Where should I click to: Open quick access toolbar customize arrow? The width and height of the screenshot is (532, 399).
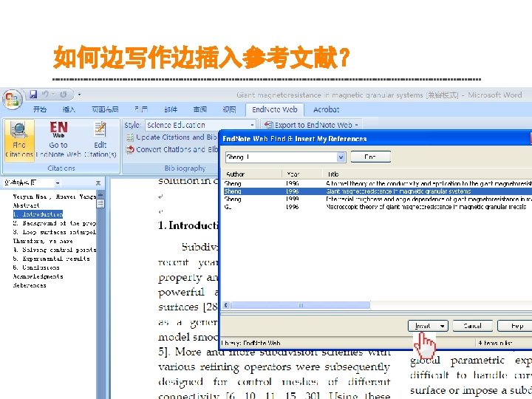pyautogui.click(x=79, y=95)
